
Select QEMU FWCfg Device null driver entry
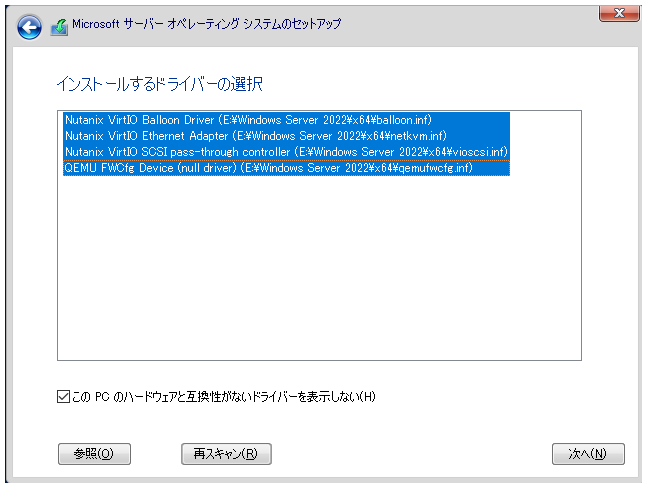286,168
